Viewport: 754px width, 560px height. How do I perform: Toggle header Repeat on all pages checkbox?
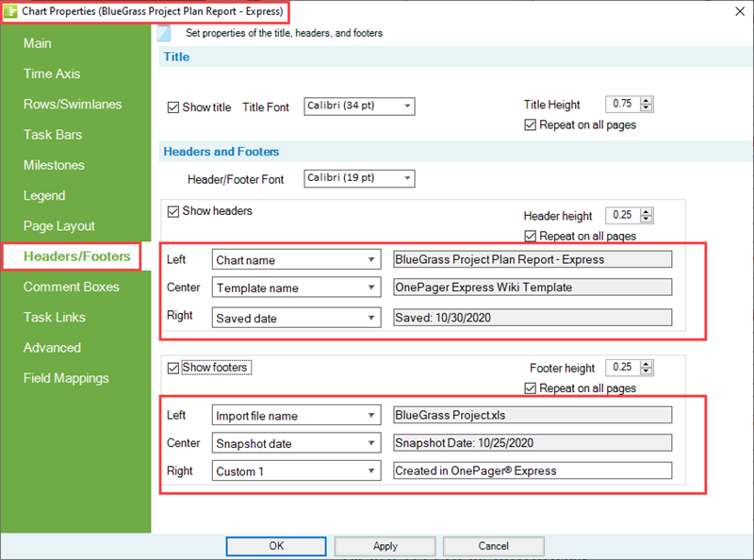click(530, 237)
